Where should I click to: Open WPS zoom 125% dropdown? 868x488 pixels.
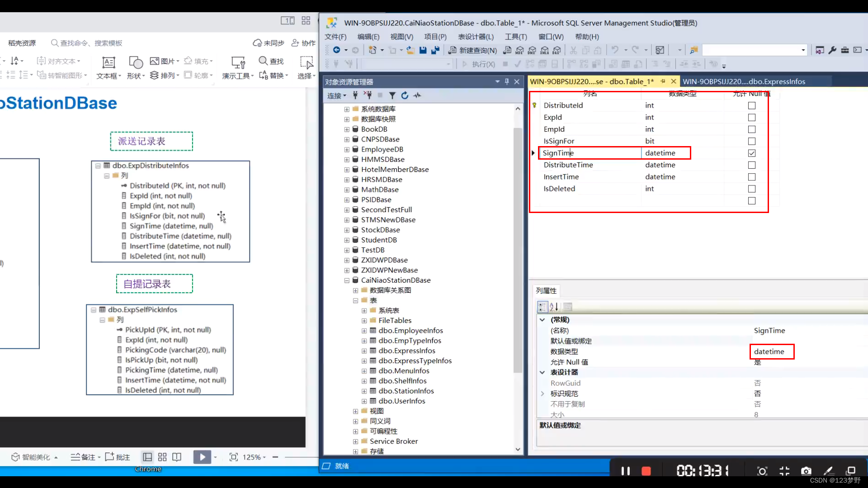point(254,457)
